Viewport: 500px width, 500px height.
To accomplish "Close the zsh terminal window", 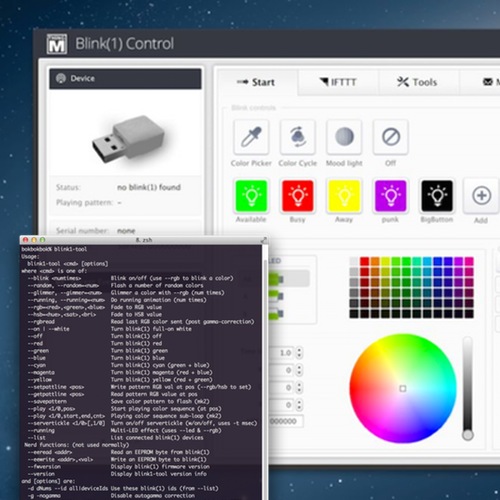I will [x=25, y=240].
